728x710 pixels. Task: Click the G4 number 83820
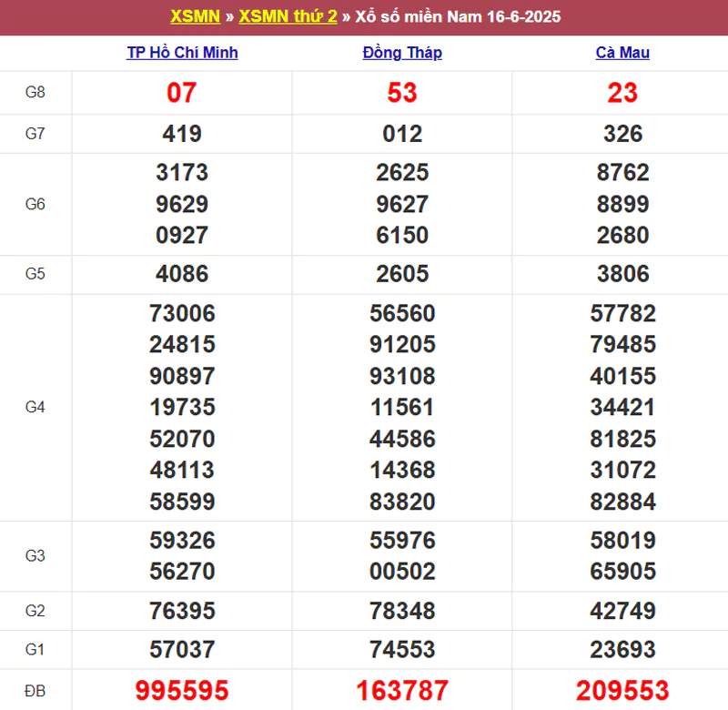402,502
